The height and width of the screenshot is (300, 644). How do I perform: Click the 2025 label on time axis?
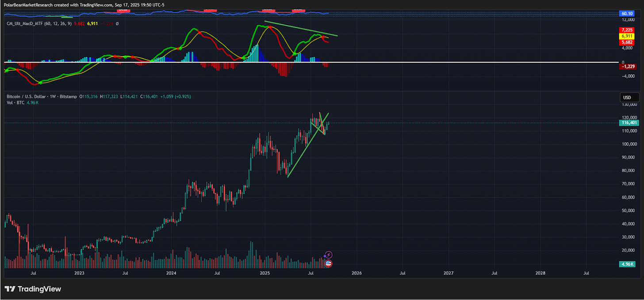point(264,273)
